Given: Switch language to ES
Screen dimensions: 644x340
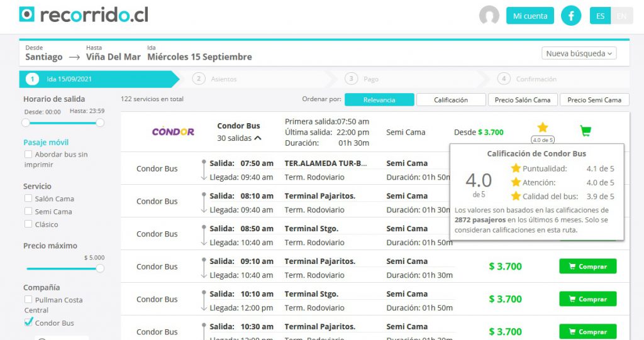Looking at the screenshot, I should coord(600,16).
